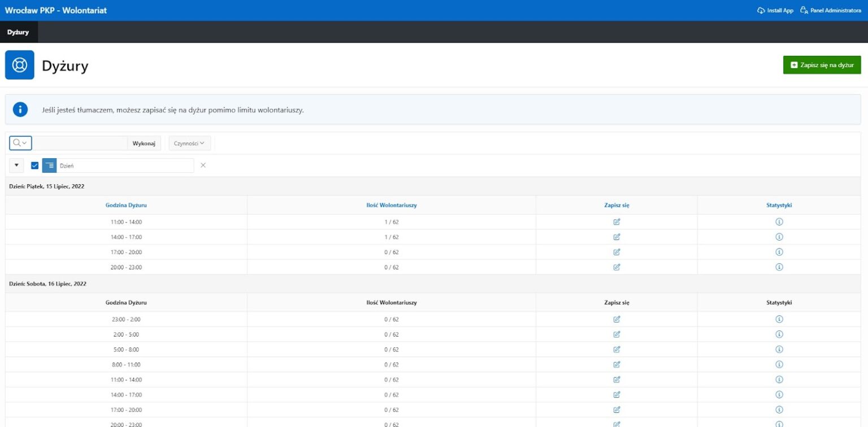This screenshot has height=427, width=868.
Task: Open info icon for Saturday 8:00 - 11:00 shift
Action: pos(779,364)
